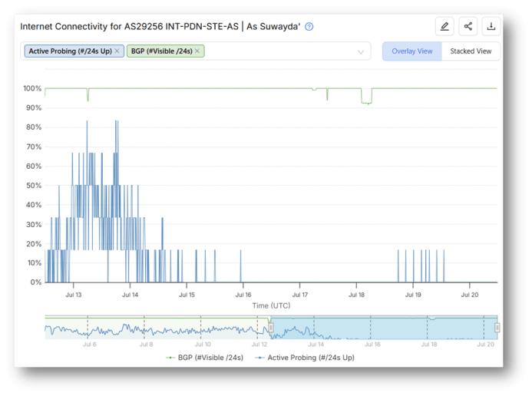This screenshot has height=396, width=532.
Task: Switch to Stacked View
Action: pyautogui.click(x=471, y=51)
